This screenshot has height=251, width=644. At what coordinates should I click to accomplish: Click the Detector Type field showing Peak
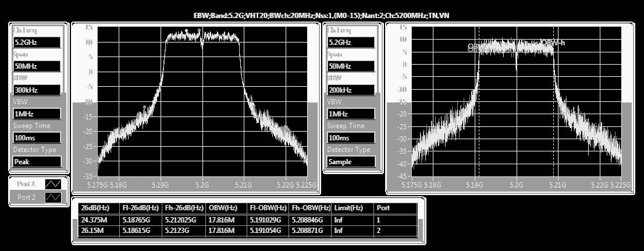pos(37,162)
